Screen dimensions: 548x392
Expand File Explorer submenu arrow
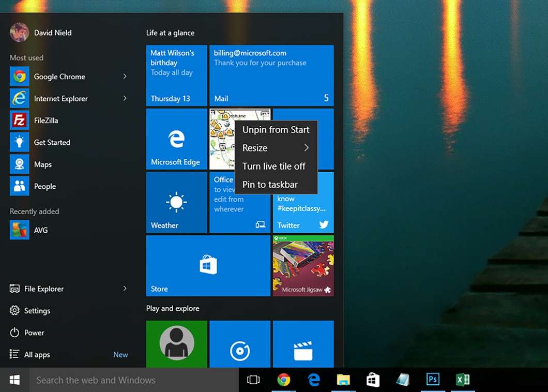125,289
